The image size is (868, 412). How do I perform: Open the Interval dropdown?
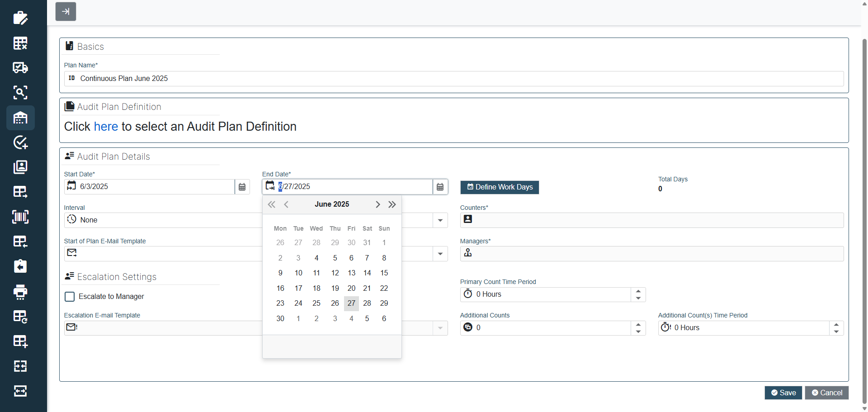440,220
